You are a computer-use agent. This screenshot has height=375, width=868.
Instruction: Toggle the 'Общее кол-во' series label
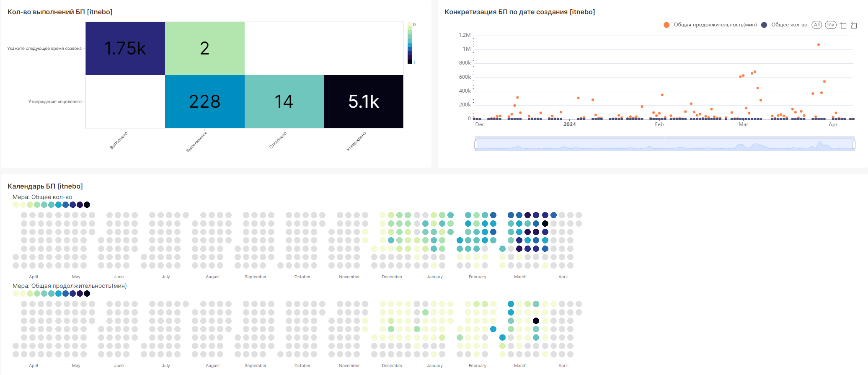pyautogui.click(x=789, y=25)
